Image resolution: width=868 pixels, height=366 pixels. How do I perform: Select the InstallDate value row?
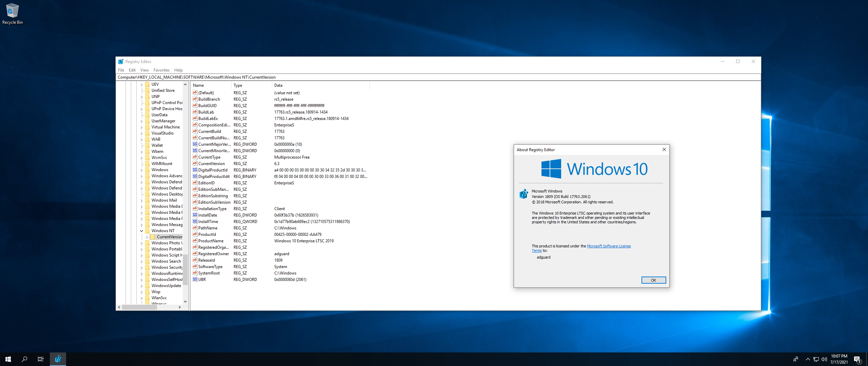(280, 215)
